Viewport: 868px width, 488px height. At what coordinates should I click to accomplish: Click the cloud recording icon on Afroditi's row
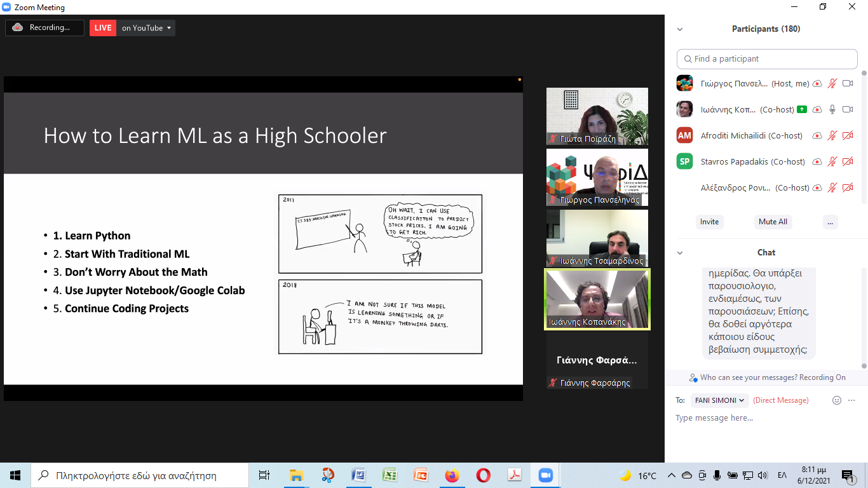[x=817, y=135]
